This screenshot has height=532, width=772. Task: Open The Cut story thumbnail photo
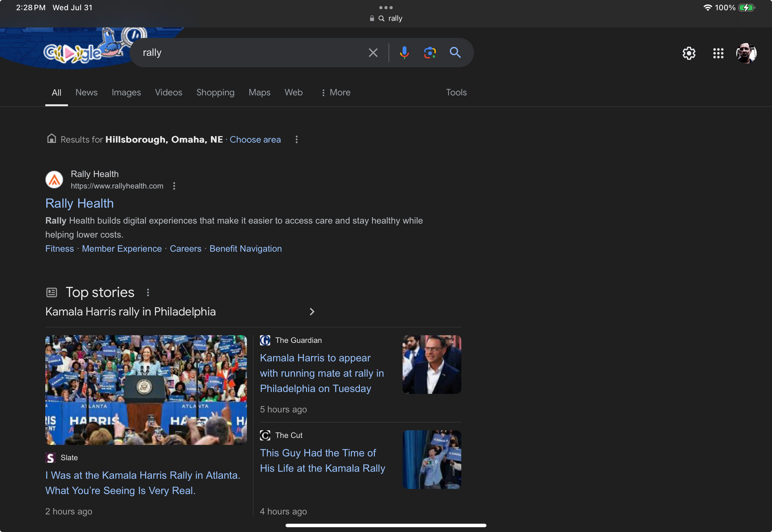point(432,460)
